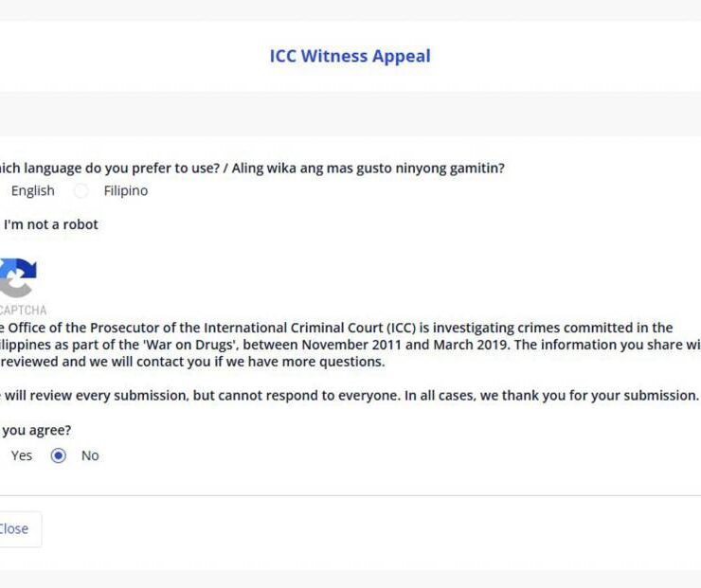701x588 pixels.
Task: Click the word "No" beside the selected radio
Action: [x=90, y=455]
